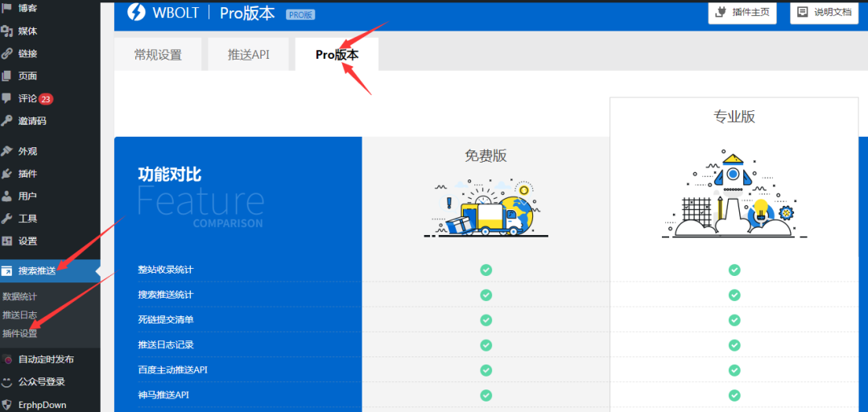Click the 外观 appearance brush icon
Viewport: 868px width, 412px height.
point(6,151)
